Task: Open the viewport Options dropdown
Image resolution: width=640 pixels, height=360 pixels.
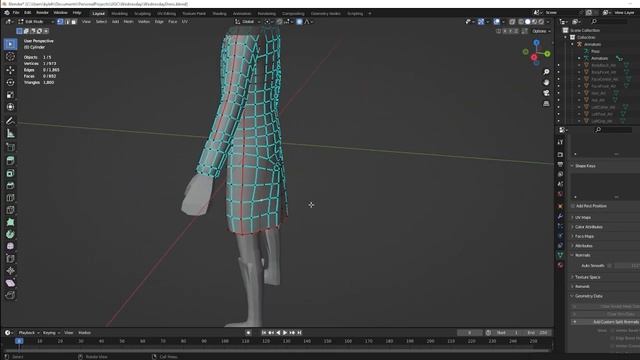Action: coord(542,31)
